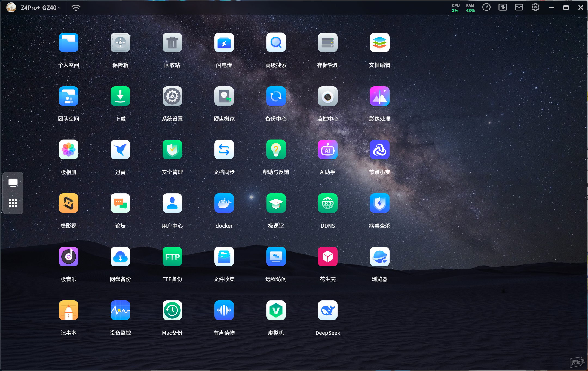Click the user avatar in top bar
The width and height of the screenshot is (588, 371).
point(11,7)
